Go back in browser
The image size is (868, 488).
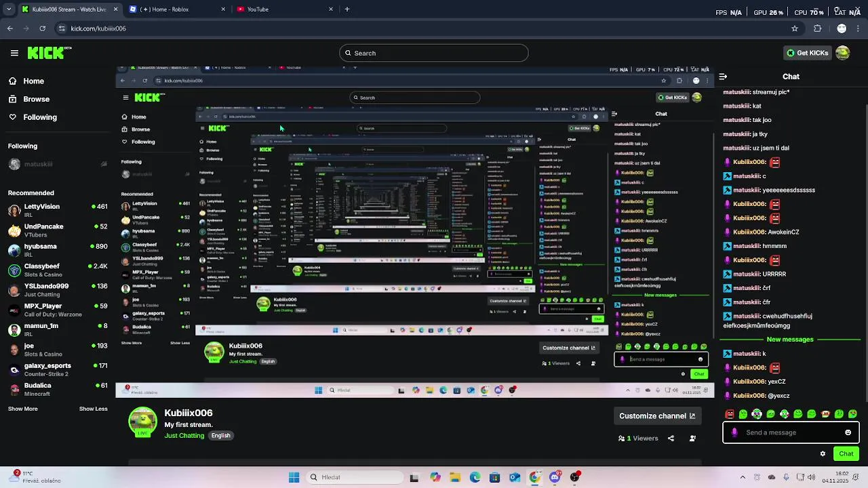click(9, 28)
